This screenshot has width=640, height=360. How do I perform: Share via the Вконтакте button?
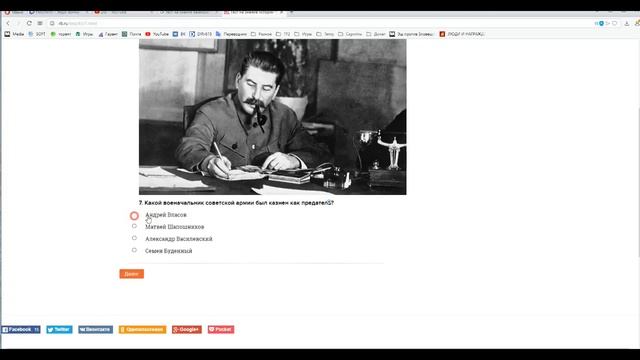(x=96, y=329)
